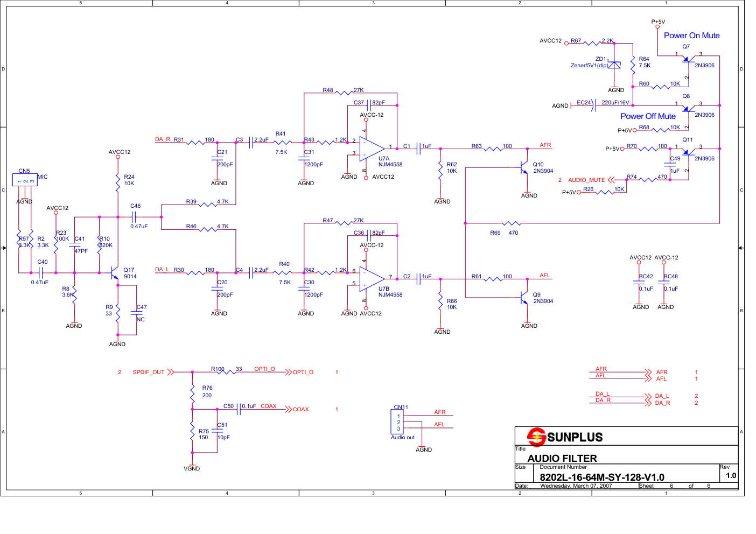756x534 pixels.
Task: Select resistor R62 10K symbol
Action: [x=440, y=171]
